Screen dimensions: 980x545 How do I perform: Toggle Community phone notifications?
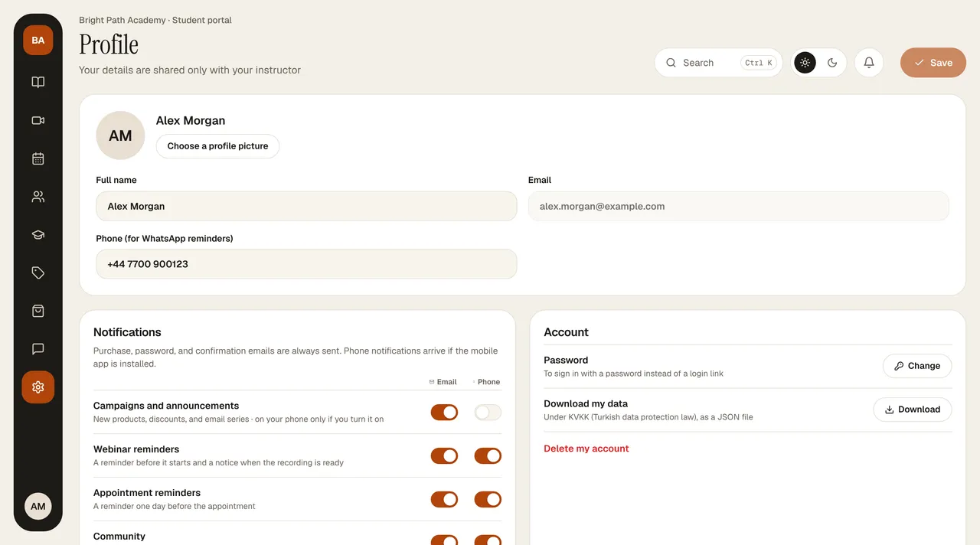(x=488, y=540)
